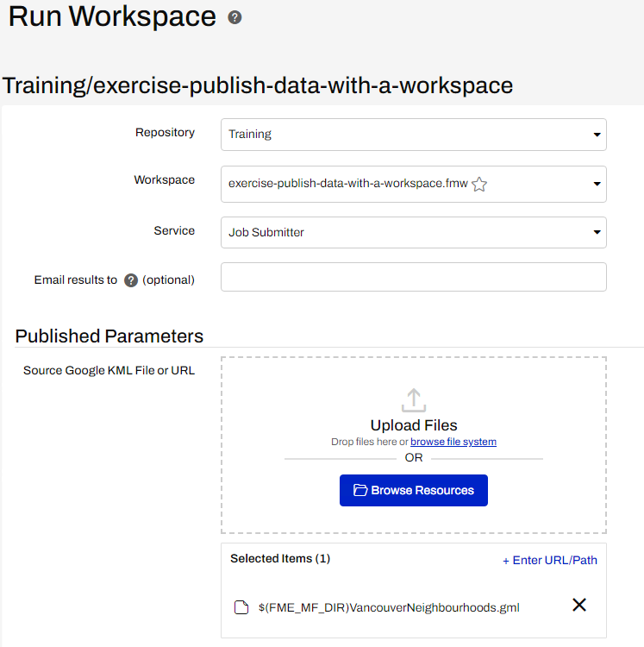Click the Repository field label

point(165,133)
